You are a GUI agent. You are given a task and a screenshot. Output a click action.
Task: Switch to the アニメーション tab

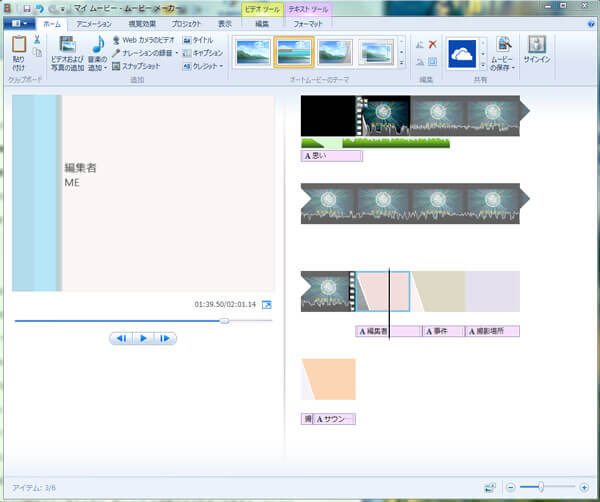93,24
